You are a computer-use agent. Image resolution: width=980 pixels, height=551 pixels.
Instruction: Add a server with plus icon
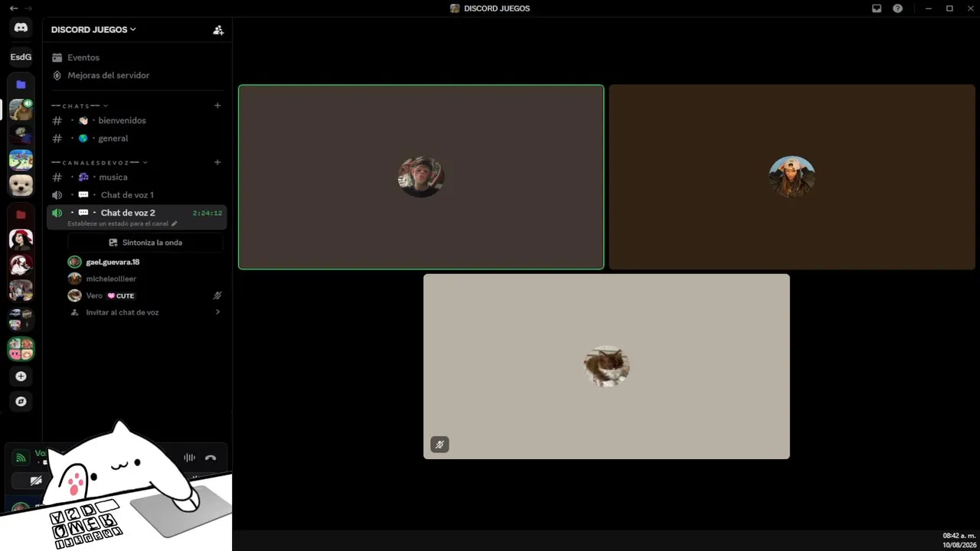pyautogui.click(x=21, y=377)
